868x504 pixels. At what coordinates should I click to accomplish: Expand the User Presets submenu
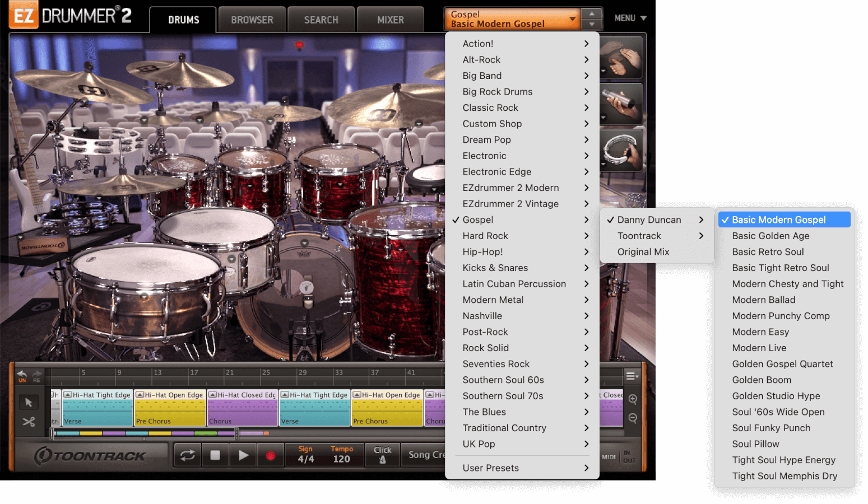[522, 468]
